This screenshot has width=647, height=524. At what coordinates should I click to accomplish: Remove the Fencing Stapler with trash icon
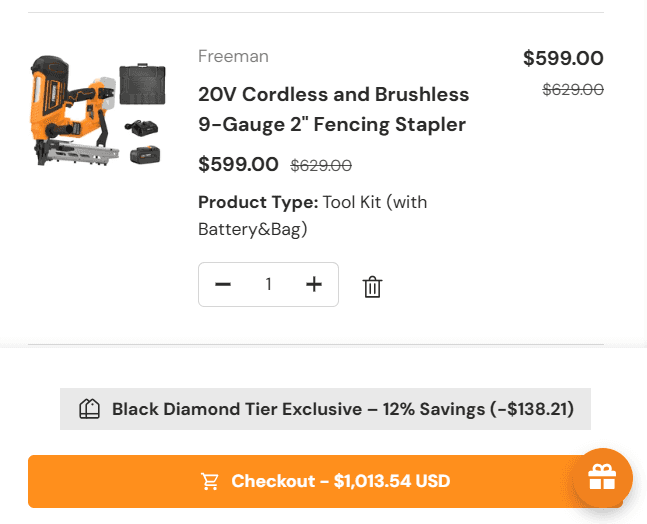pos(372,286)
